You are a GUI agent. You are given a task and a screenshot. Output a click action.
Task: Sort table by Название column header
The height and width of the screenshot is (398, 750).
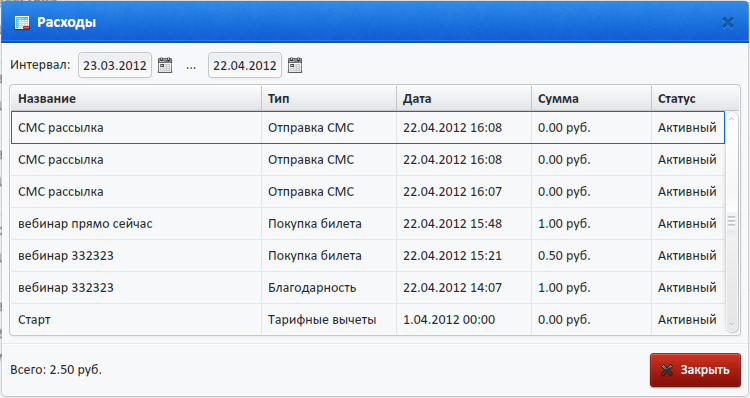136,99
